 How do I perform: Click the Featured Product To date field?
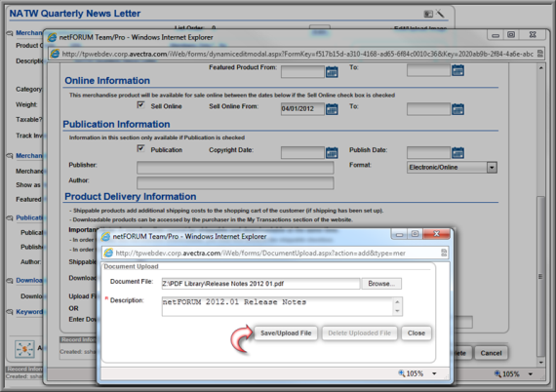[428, 70]
